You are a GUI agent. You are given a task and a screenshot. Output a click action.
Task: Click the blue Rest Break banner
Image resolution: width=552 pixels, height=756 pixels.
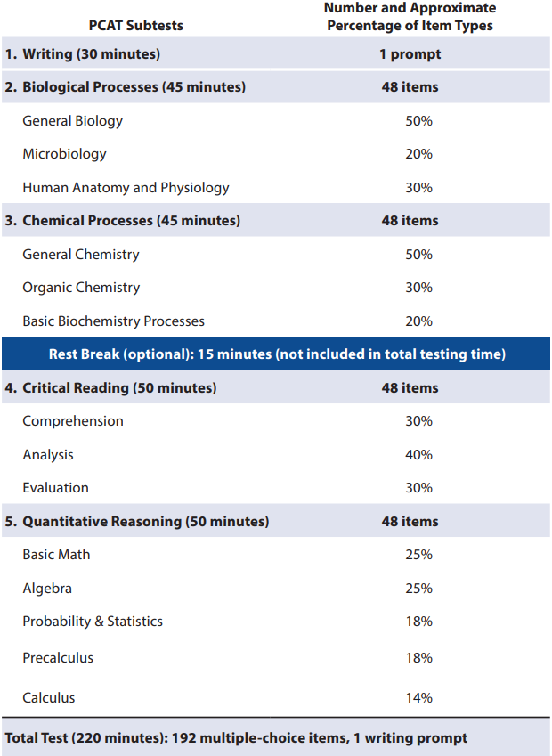tap(276, 354)
